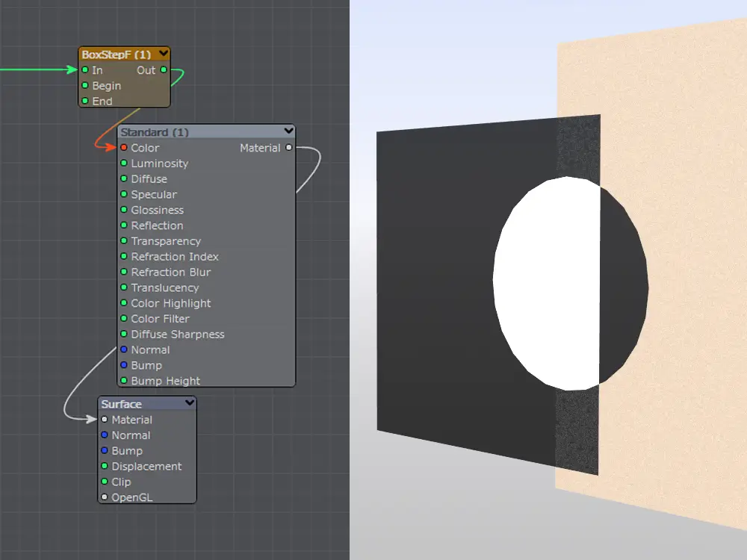
Task: Click the Transparency input socket
Action: click(x=124, y=241)
